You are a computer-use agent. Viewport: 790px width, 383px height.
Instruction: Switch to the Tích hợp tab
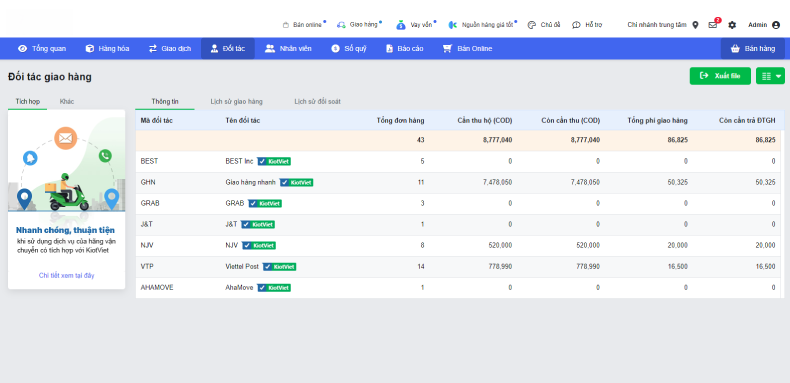click(28, 101)
